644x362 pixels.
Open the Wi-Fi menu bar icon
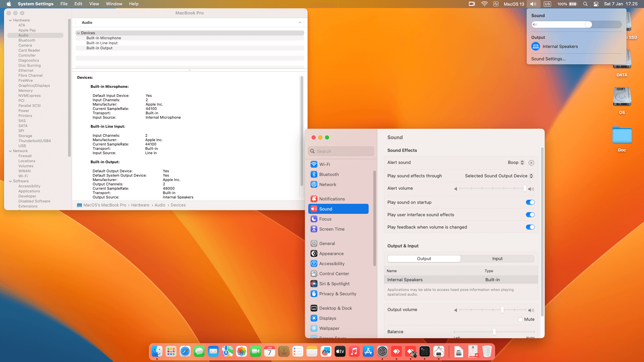(484, 4)
